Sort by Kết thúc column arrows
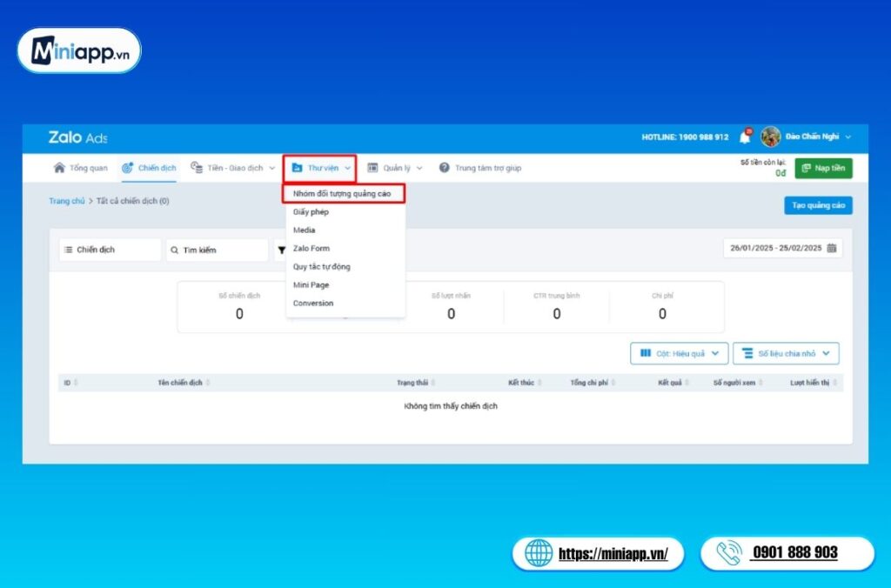This screenshot has width=891, height=588. click(x=539, y=383)
